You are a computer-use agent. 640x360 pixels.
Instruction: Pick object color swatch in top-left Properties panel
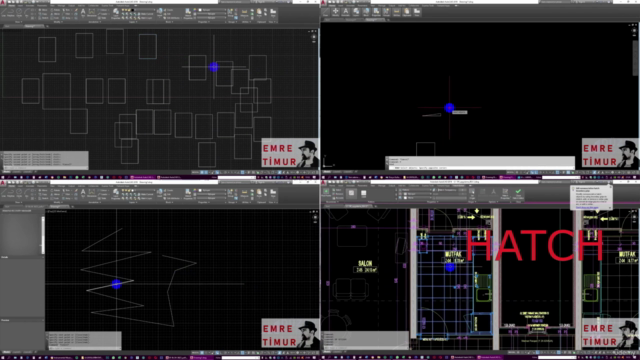(x=200, y=10)
